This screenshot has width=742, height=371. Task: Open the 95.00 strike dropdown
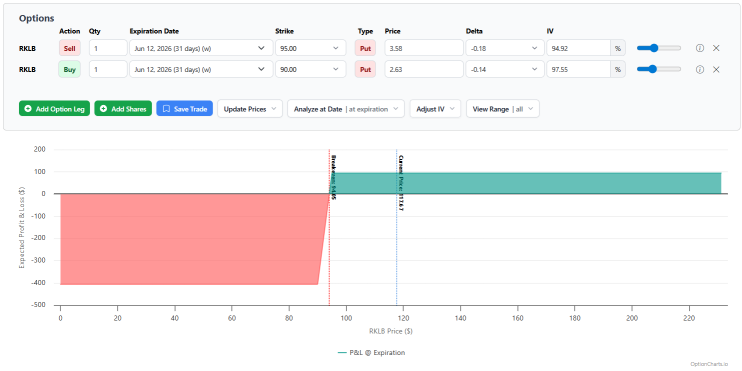(310, 48)
